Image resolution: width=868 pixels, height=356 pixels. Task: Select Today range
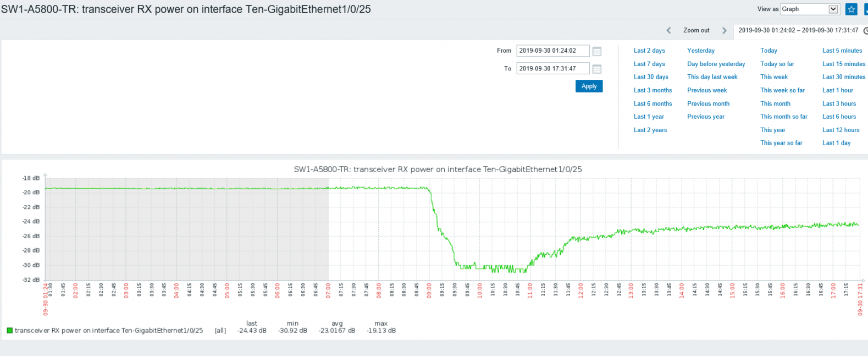pyautogui.click(x=769, y=51)
